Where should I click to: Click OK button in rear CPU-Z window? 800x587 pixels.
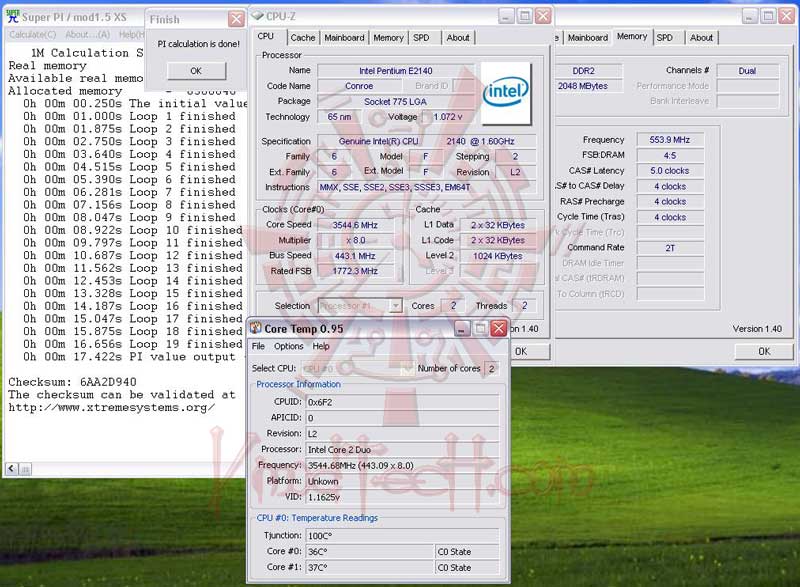pyautogui.click(x=764, y=351)
